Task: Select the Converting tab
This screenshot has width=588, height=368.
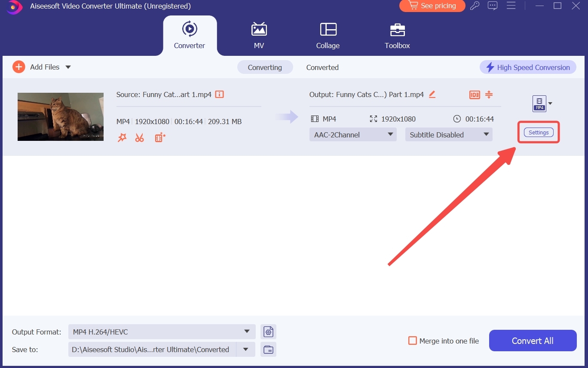Action: click(x=265, y=67)
